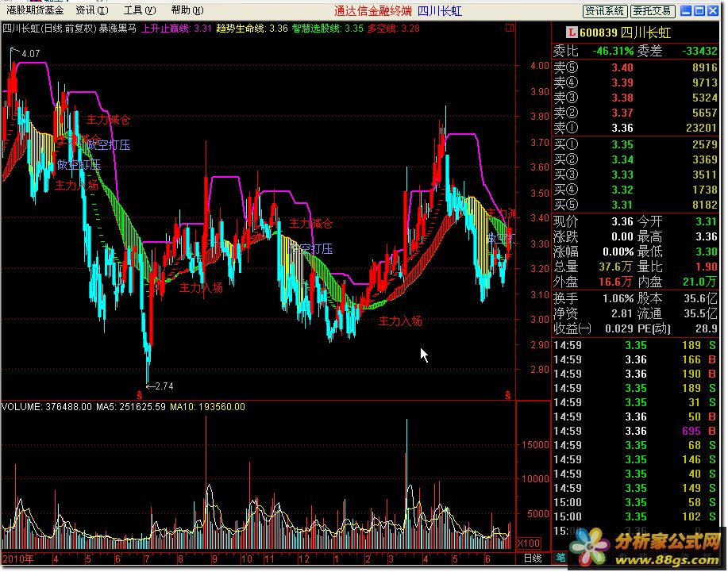Click the VOLUME: 376488.00 label

coord(47,407)
